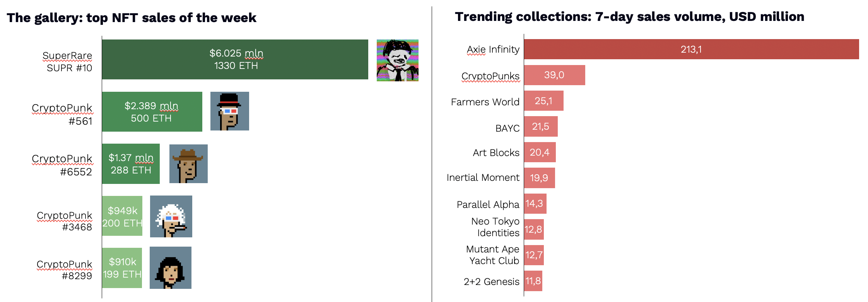This screenshot has width=868, height=302.
Task: Click the Parallel Alpha 14,3 bar
Action: click(535, 204)
